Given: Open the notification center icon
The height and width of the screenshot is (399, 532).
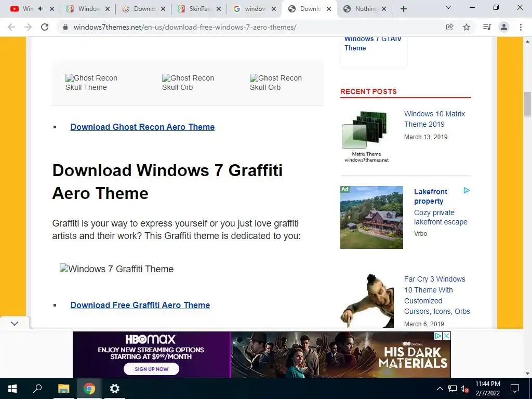Looking at the screenshot, I should click(x=515, y=389).
